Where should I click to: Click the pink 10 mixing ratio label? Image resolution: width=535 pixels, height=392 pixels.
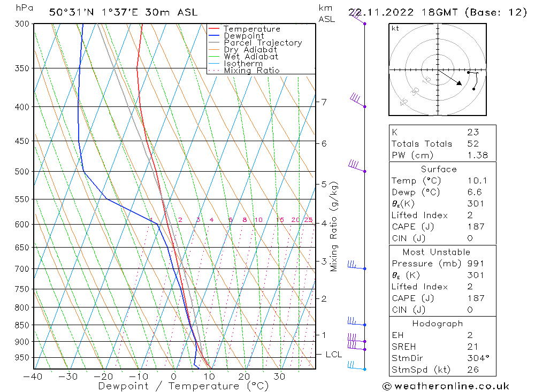point(258,220)
